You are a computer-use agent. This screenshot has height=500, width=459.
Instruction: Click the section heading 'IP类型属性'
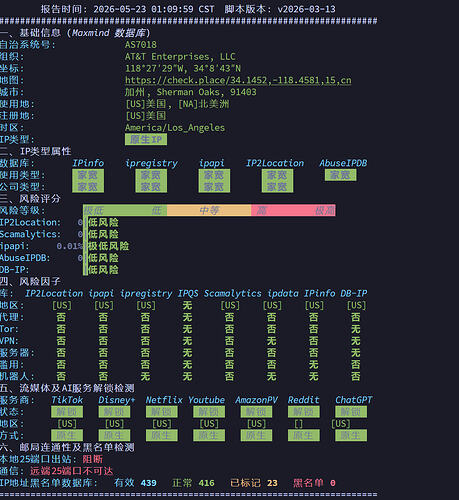coord(46,151)
